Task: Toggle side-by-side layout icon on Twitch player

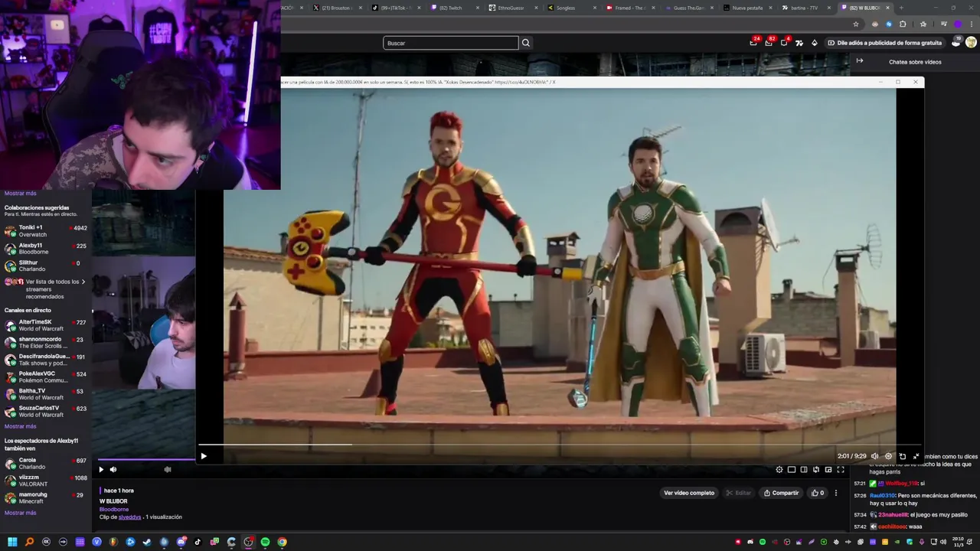Action: point(804,470)
